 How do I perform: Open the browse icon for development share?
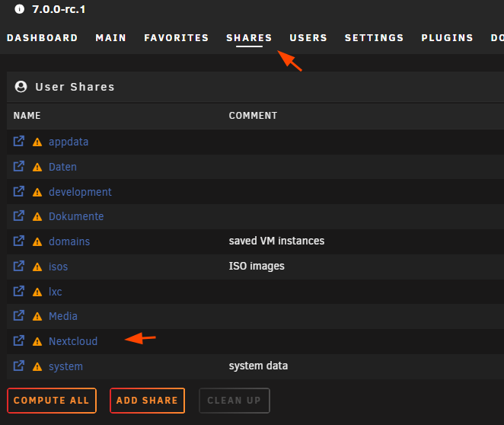coord(18,191)
